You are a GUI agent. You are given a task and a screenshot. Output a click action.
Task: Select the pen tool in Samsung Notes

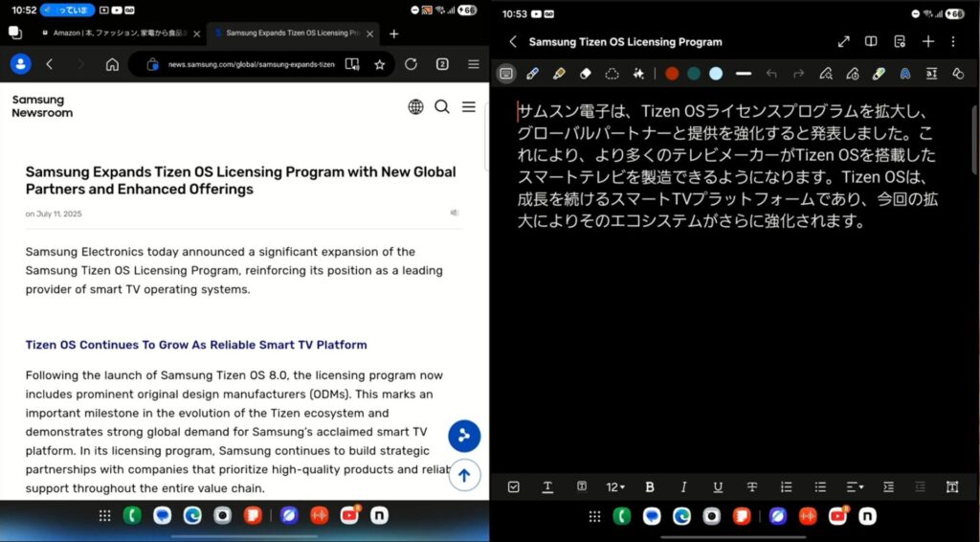click(x=532, y=74)
